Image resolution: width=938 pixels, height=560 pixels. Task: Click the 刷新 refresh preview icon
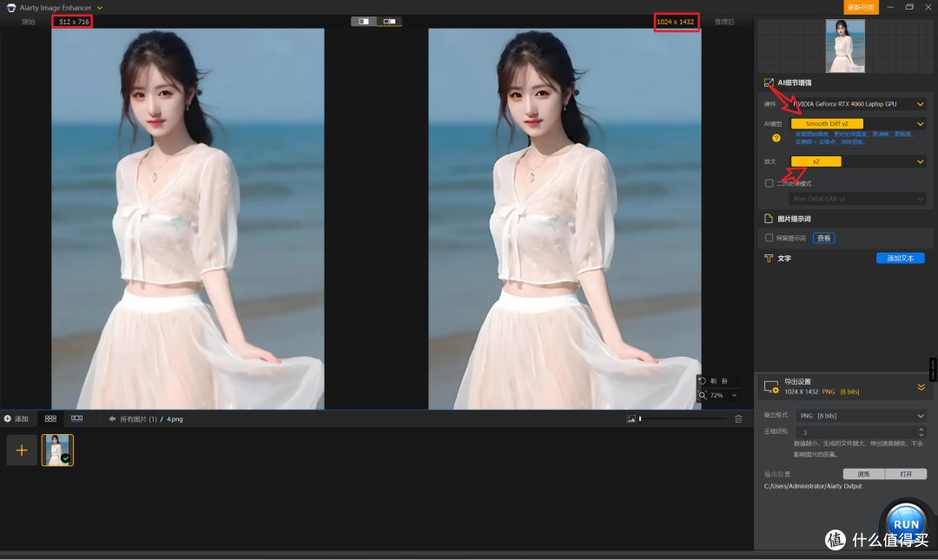pyautogui.click(x=703, y=381)
